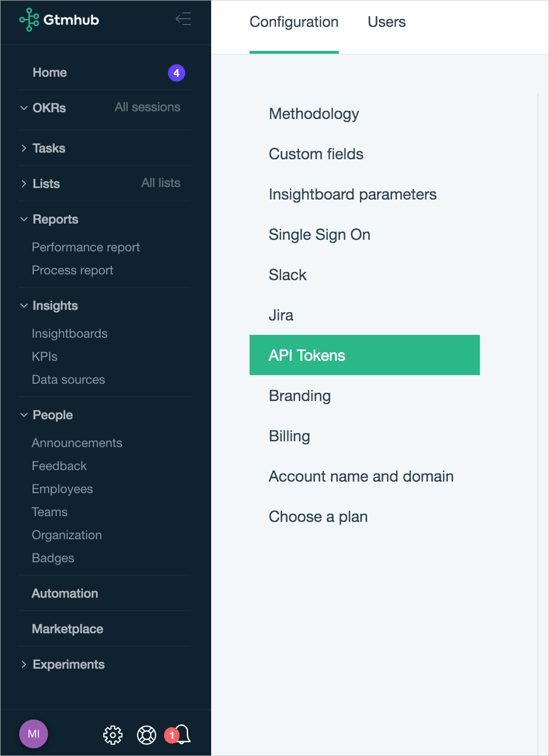Viewport: 549px width, 756px height.
Task: Open Billing settings
Action: pyautogui.click(x=289, y=436)
